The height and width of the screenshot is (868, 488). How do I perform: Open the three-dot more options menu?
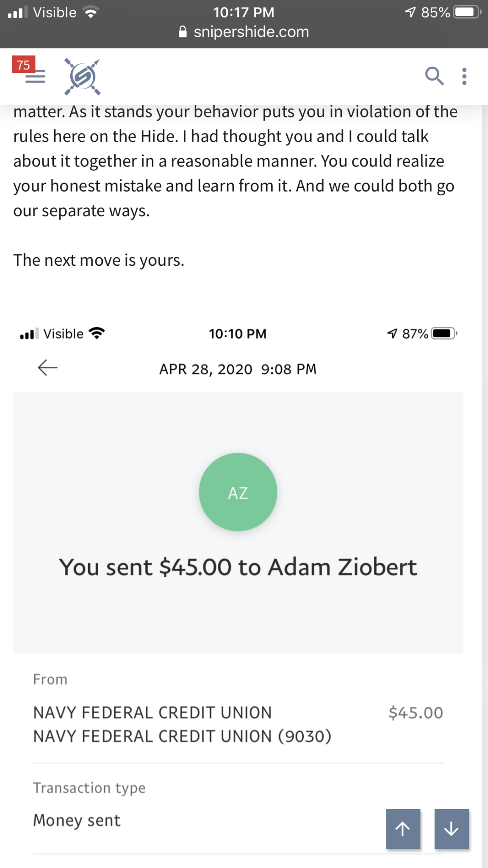click(465, 77)
